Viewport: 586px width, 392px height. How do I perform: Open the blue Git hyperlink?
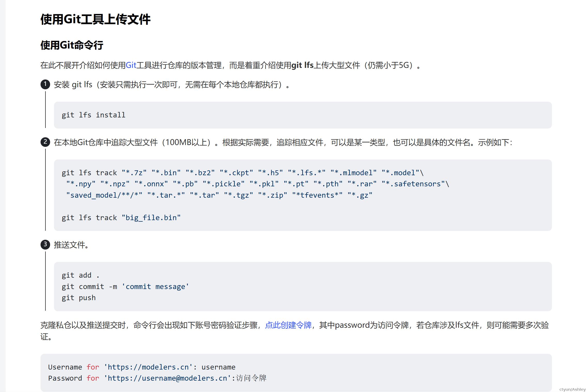[131, 65]
